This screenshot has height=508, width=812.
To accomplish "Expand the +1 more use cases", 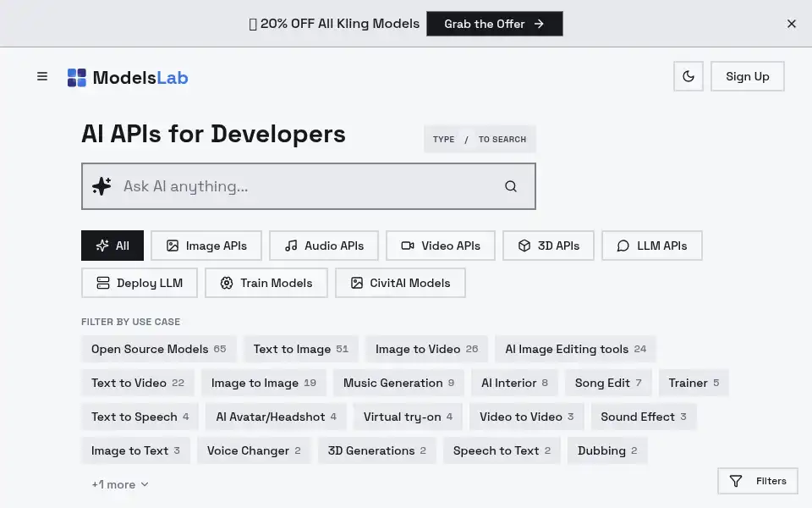I will click(x=120, y=484).
